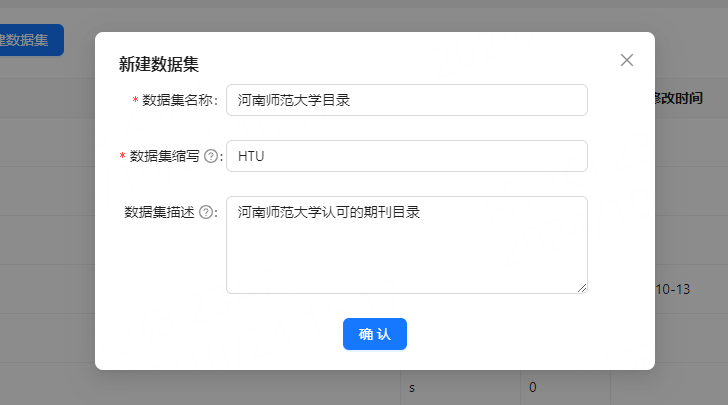Focus the 数据集名称 input field

click(406, 100)
